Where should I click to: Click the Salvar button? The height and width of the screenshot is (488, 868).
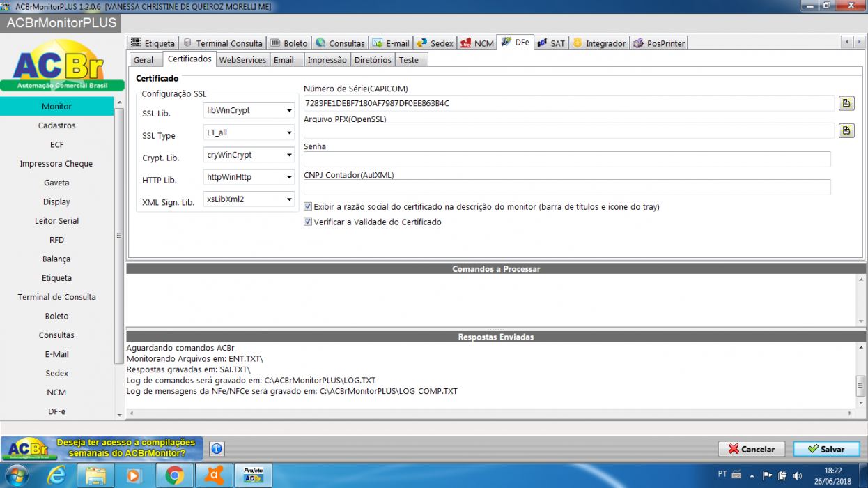coord(826,449)
